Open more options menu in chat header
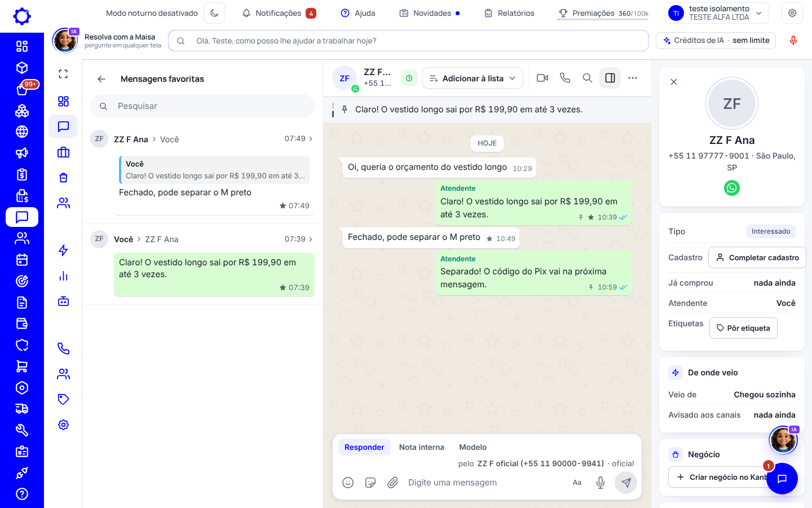Viewport: 812px width, 508px height. click(x=633, y=78)
